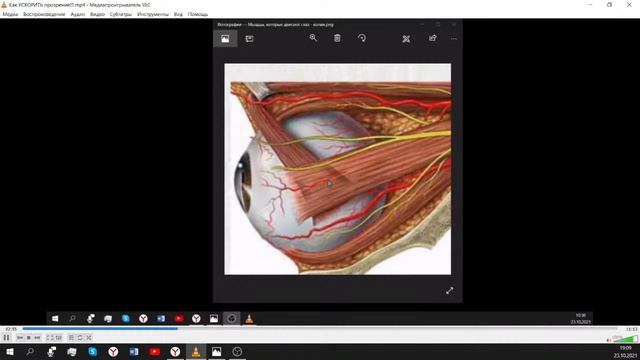The height and width of the screenshot is (360, 640).
Task: Click the video display area
Action: point(320,171)
